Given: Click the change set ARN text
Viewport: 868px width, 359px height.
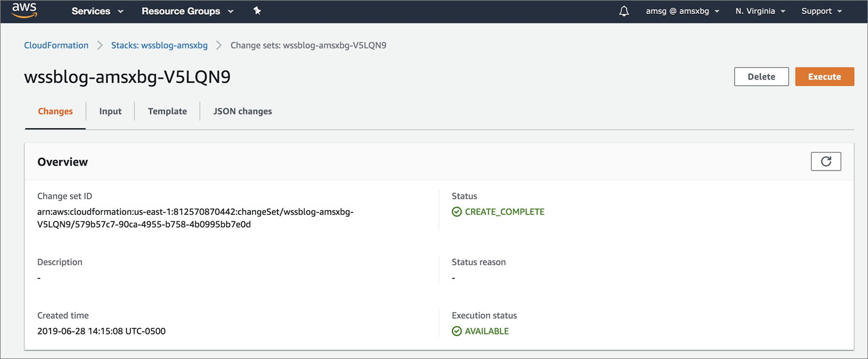Looking at the screenshot, I should pos(195,218).
